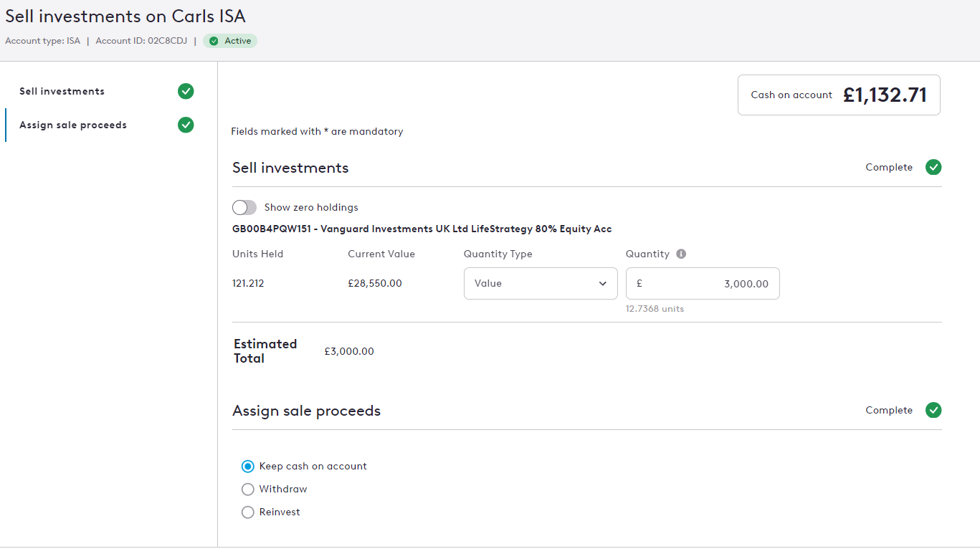
Task: Click the Quantity amount input field
Action: (703, 283)
